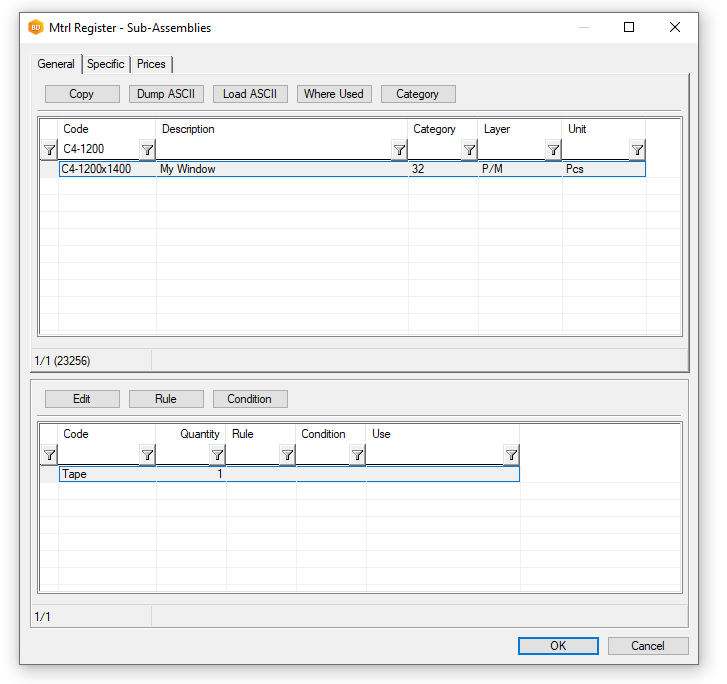Click the Layer column filter icon

553,150
